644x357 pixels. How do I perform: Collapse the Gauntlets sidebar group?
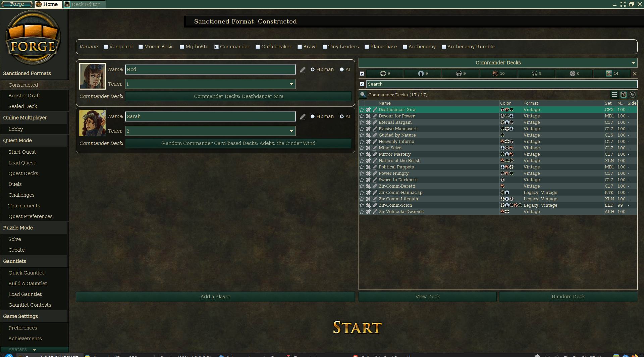point(35,261)
